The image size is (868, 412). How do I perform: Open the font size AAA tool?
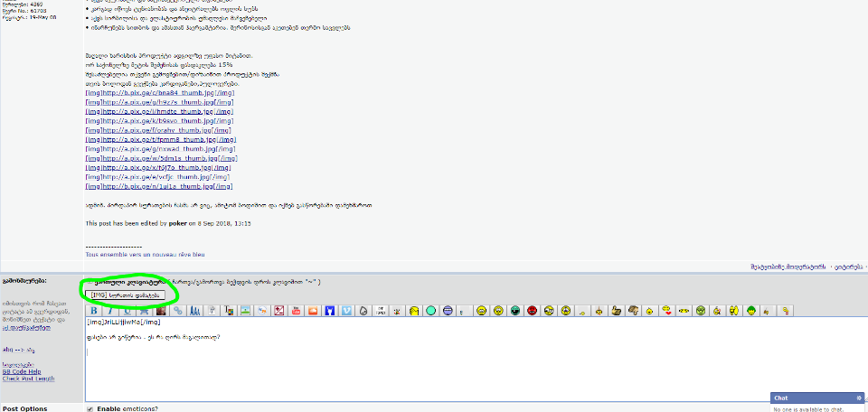(x=195, y=311)
